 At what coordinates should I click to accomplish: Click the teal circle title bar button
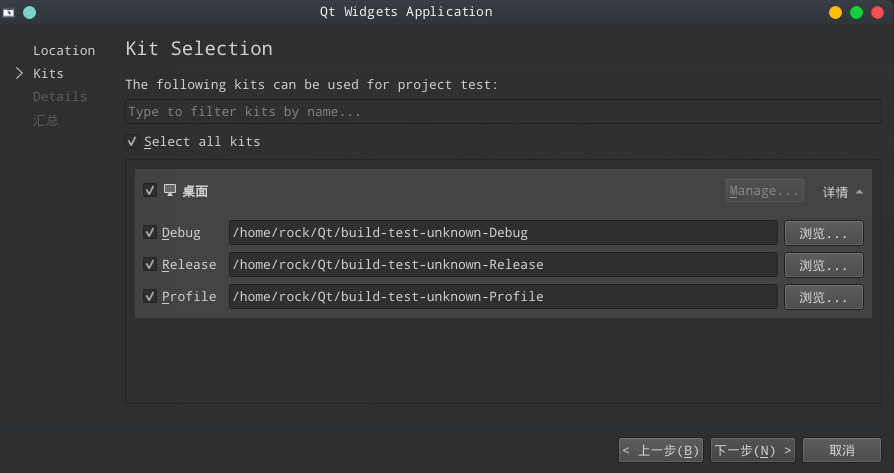pyautogui.click(x=29, y=12)
